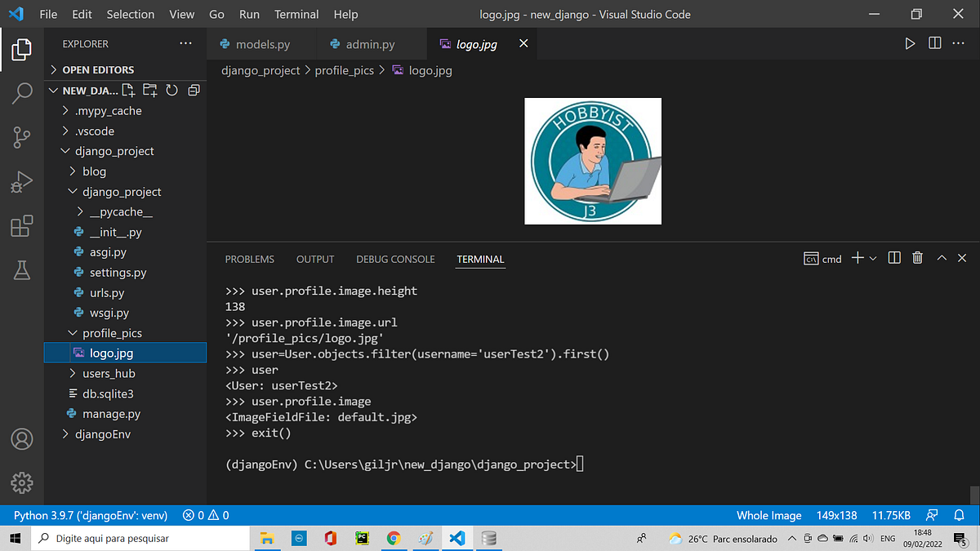980x551 pixels.
Task: Toggle the split editor layout
Action: (933, 44)
